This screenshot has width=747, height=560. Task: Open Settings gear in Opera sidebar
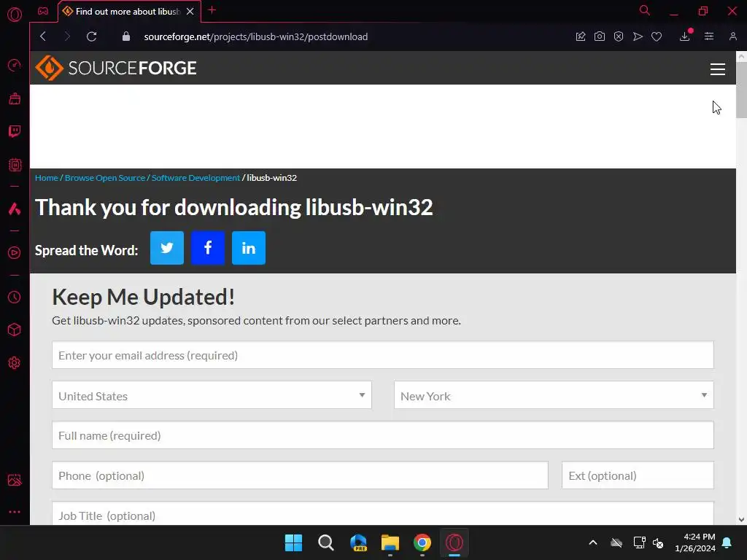coord(15,363)
